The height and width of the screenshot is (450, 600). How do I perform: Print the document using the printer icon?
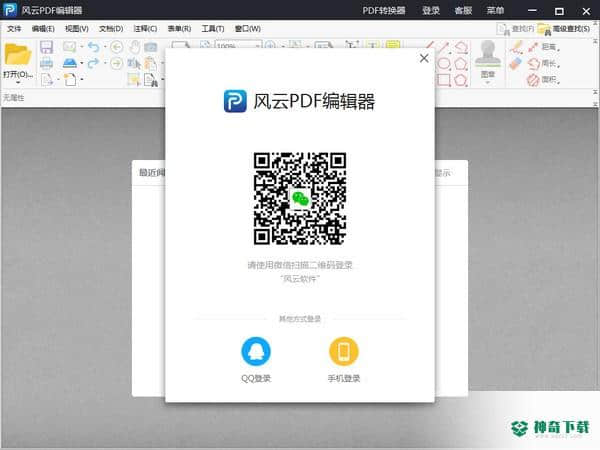pyautogui.click(x=46, y=63)
